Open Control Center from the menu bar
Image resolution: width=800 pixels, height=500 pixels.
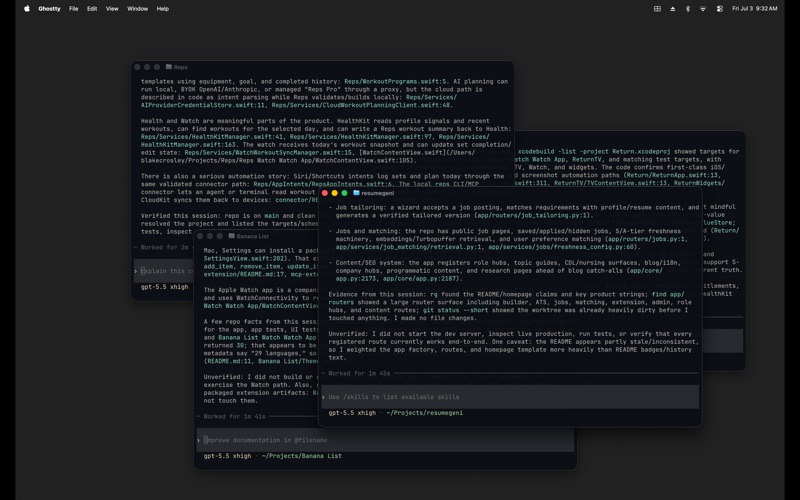click(x=719, y=9)
